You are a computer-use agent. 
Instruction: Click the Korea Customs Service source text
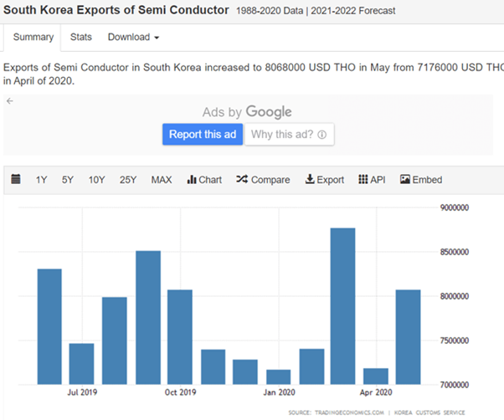429,412
